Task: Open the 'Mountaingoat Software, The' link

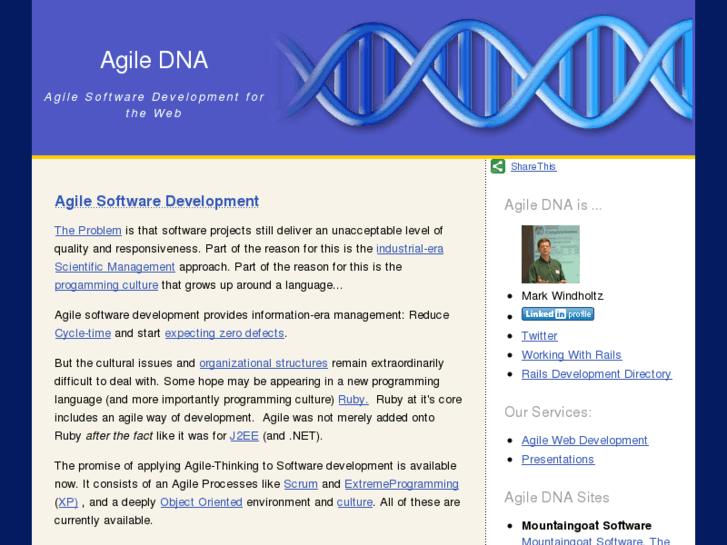Action: tap(596, 541)
